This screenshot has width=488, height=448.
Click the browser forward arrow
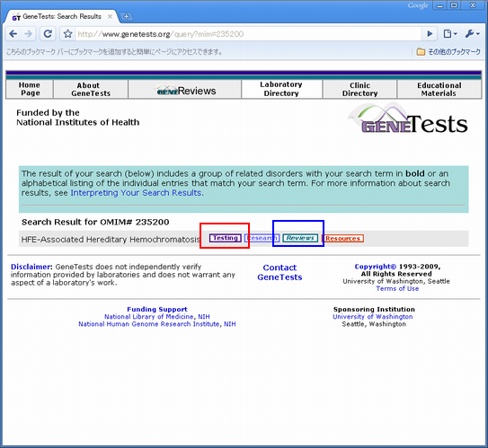pos(29,33)
